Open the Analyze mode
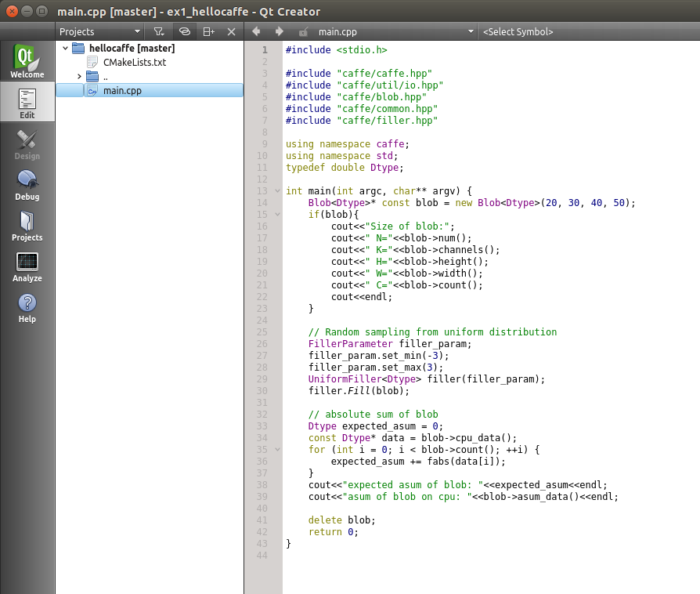 27,267
